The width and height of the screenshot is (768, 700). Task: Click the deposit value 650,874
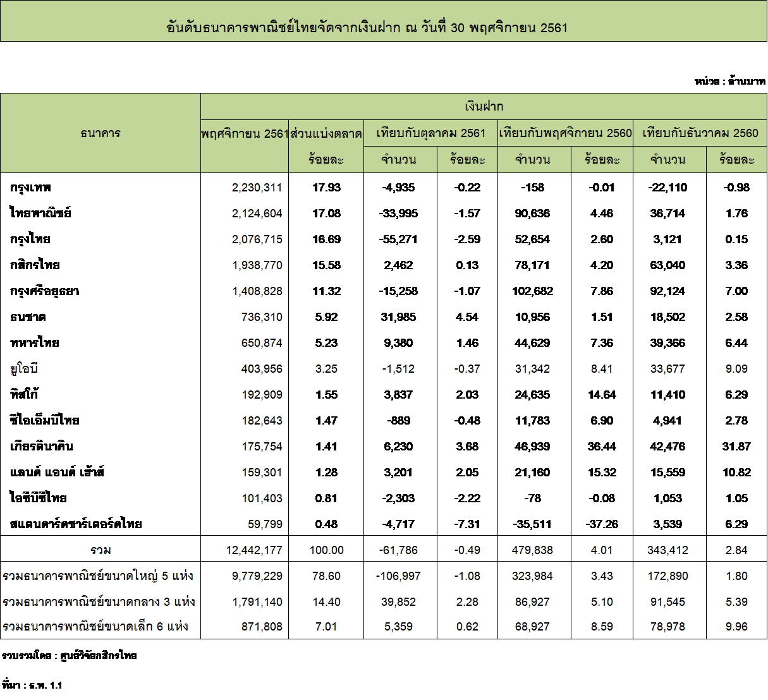[x=262, y=343]
